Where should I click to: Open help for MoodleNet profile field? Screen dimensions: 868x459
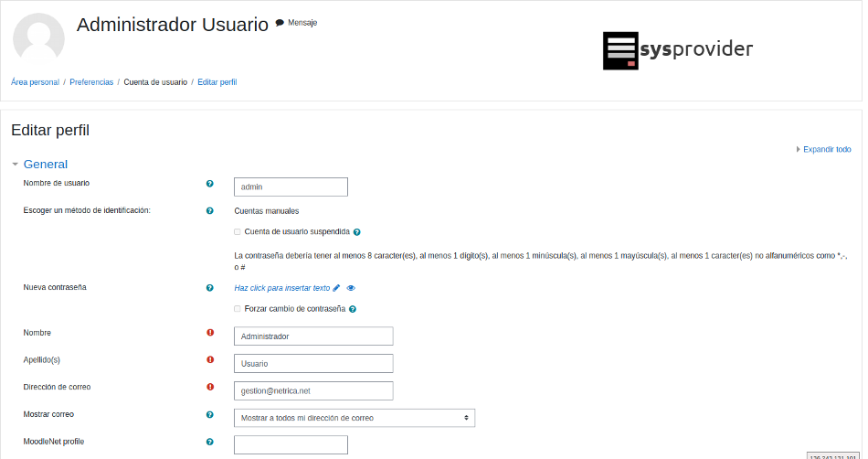point(209,443)
